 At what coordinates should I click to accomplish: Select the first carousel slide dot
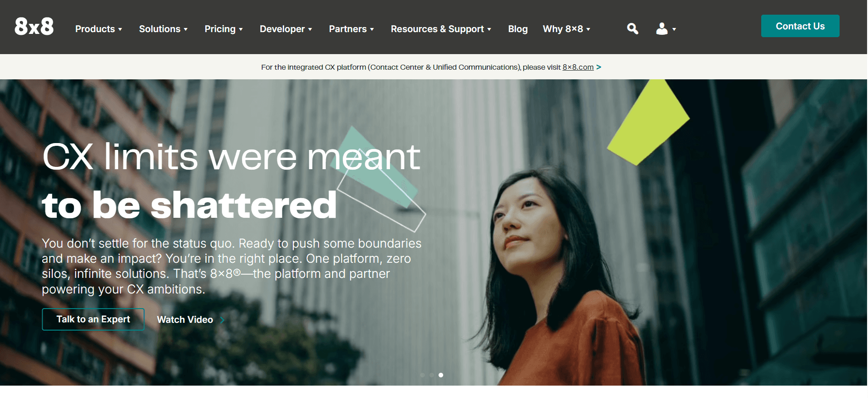423,375
